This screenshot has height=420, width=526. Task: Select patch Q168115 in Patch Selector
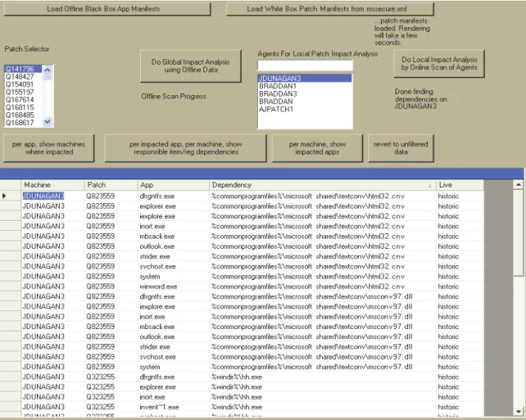pos(23,107)
